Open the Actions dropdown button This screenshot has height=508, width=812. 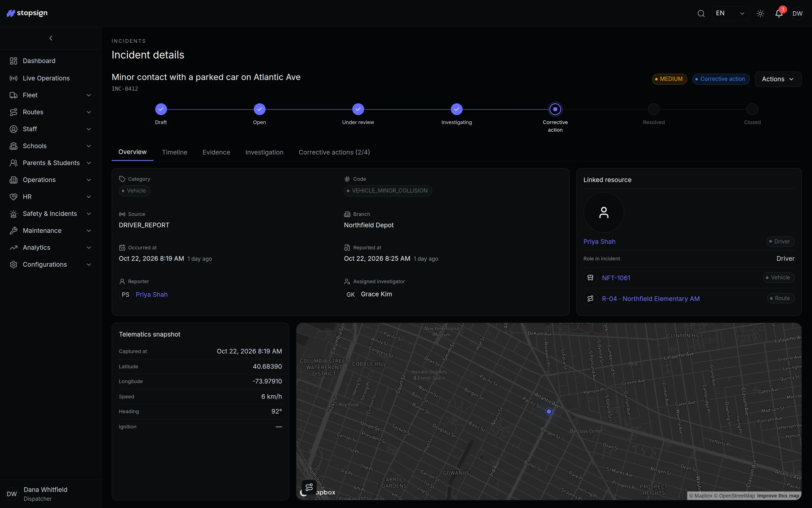pos(778,79)
